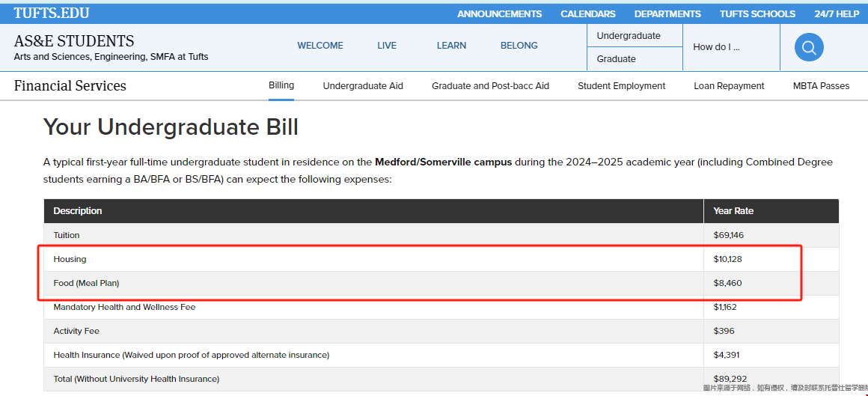Click the bold 'Medford/Somerville campus' text
868x396 pixels.
coord(444,162)
